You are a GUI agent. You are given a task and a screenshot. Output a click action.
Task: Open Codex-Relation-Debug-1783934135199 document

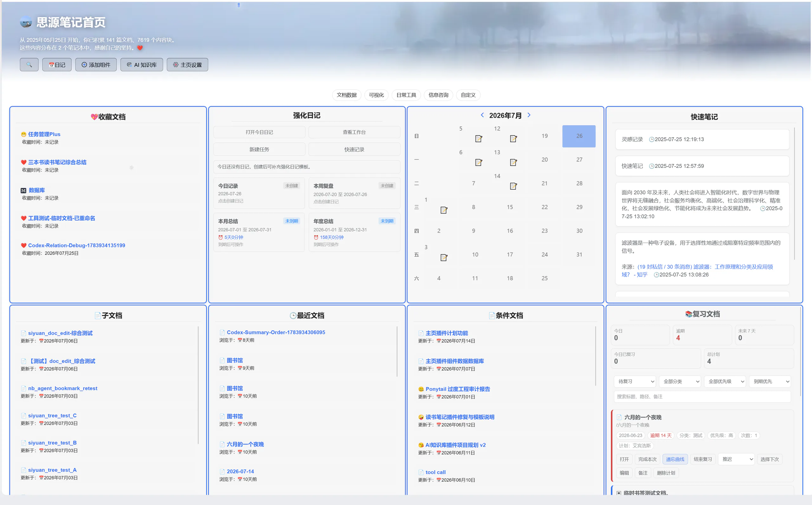(x=76, y=246)
